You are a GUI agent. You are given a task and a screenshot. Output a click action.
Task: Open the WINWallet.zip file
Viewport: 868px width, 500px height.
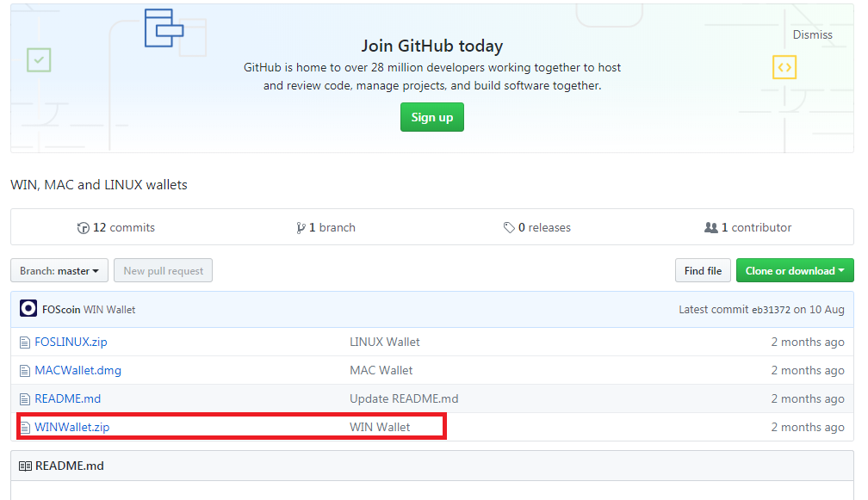point(72,428)
